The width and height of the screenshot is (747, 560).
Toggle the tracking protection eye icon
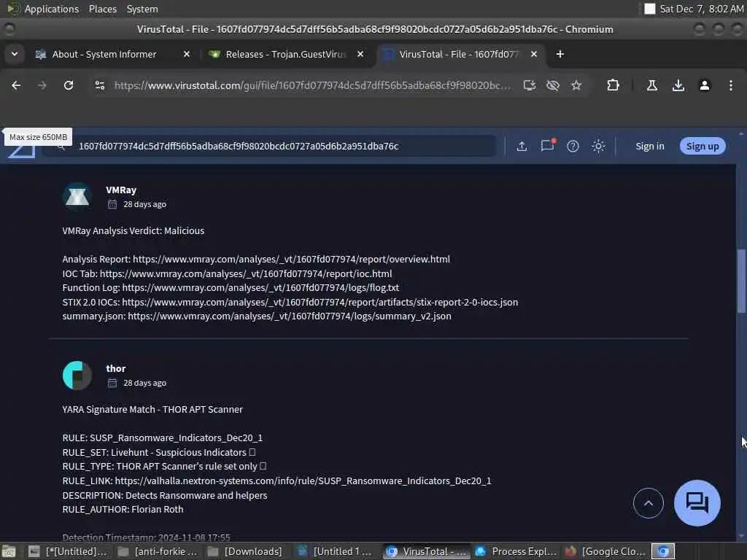pyautogui.click(x=553, y=85)
